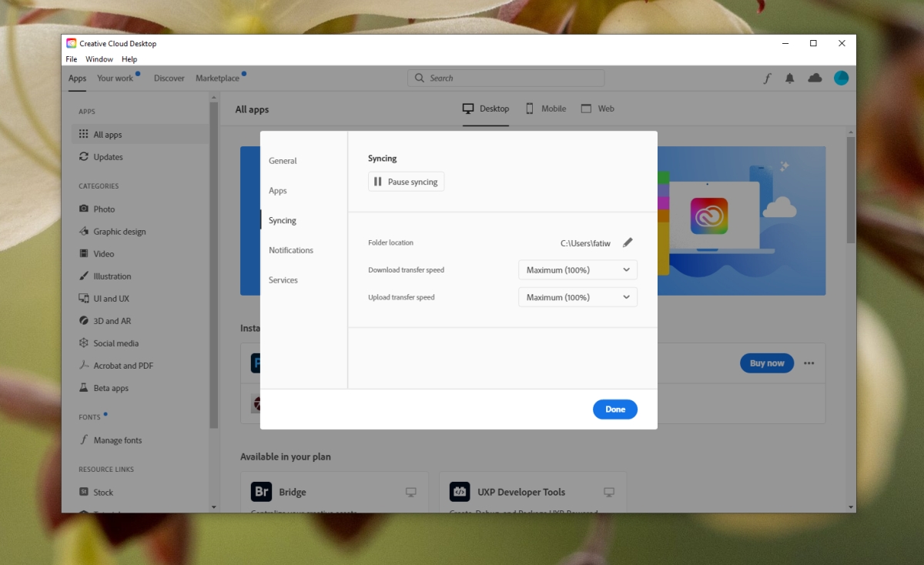Switch to the Discover tab
The image size is (924, 565).
pos(169,78)
